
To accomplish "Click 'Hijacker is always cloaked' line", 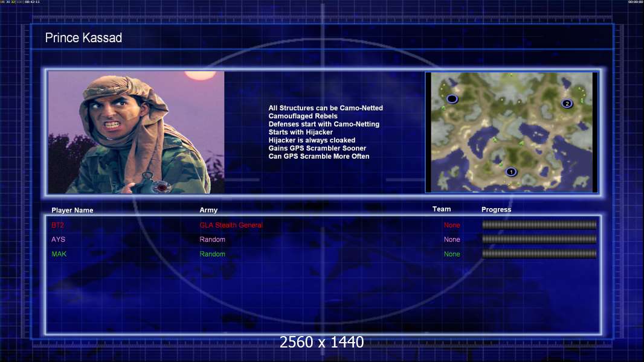I will pos(312,140).
